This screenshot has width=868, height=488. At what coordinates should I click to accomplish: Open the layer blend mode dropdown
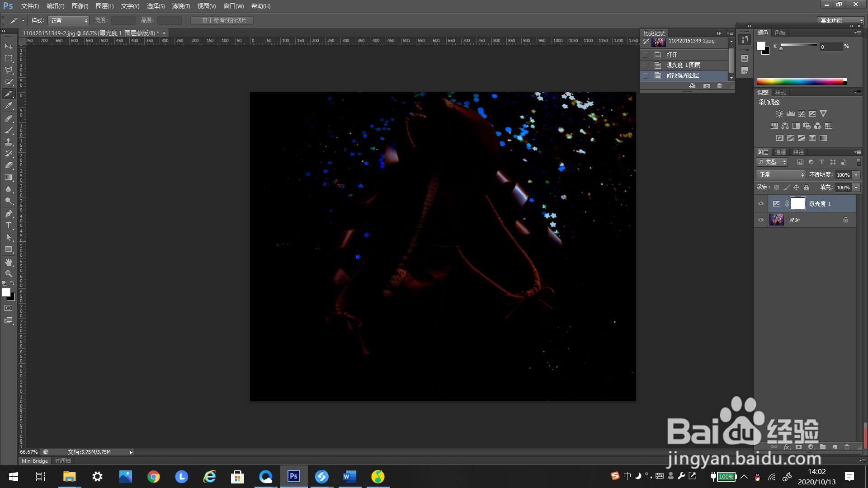(781, 175)
